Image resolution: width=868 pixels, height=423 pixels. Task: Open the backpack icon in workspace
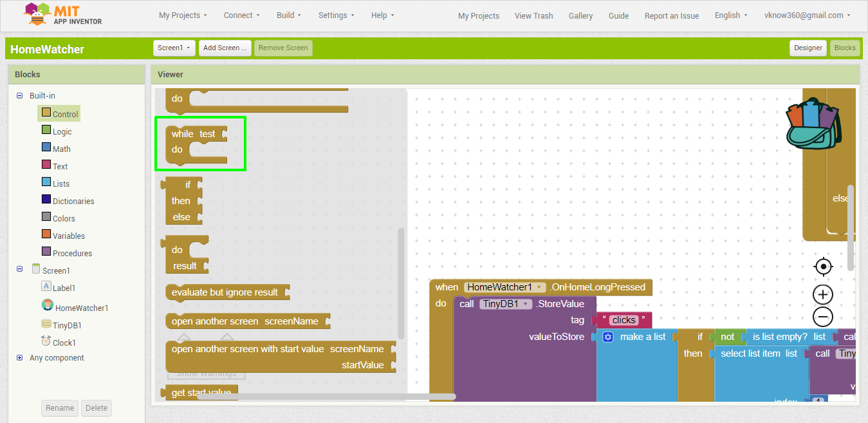click(x=814, y=124)
